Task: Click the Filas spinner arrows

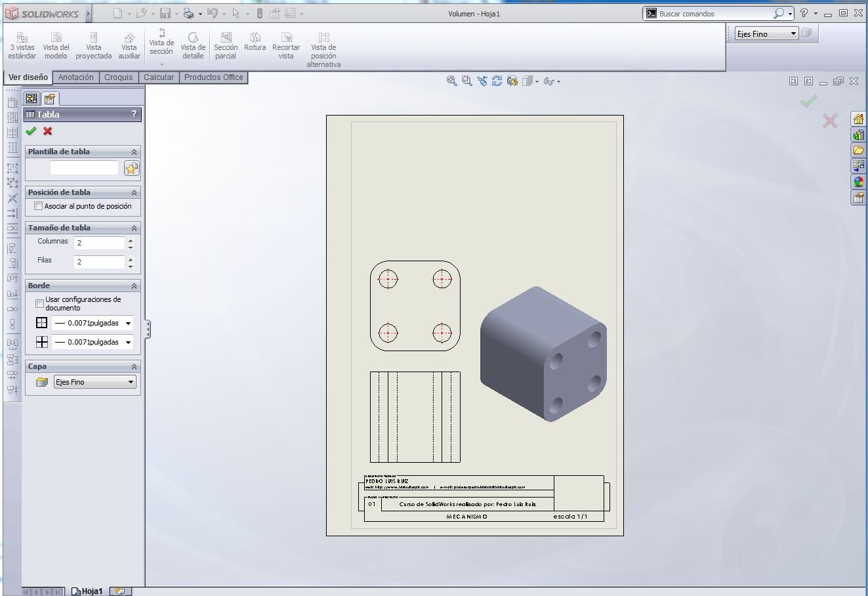Action: pos(131,262)
